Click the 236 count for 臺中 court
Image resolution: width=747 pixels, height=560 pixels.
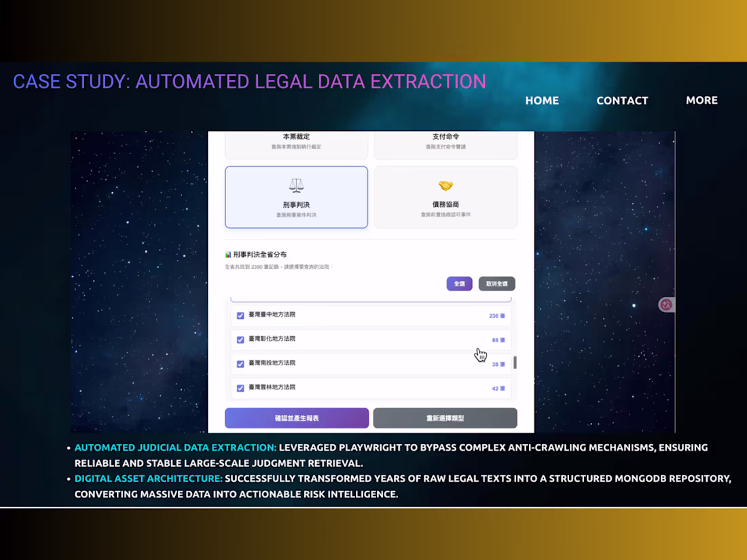497,316
